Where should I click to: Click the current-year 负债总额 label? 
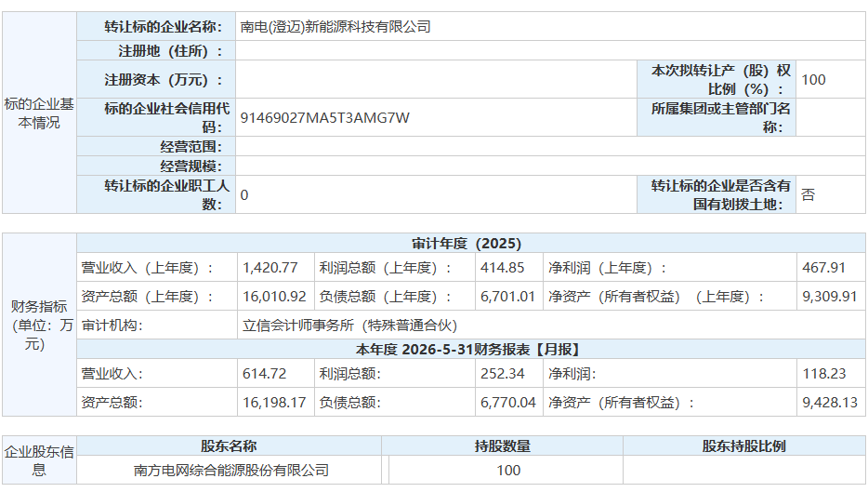click(x=349, y=402)
